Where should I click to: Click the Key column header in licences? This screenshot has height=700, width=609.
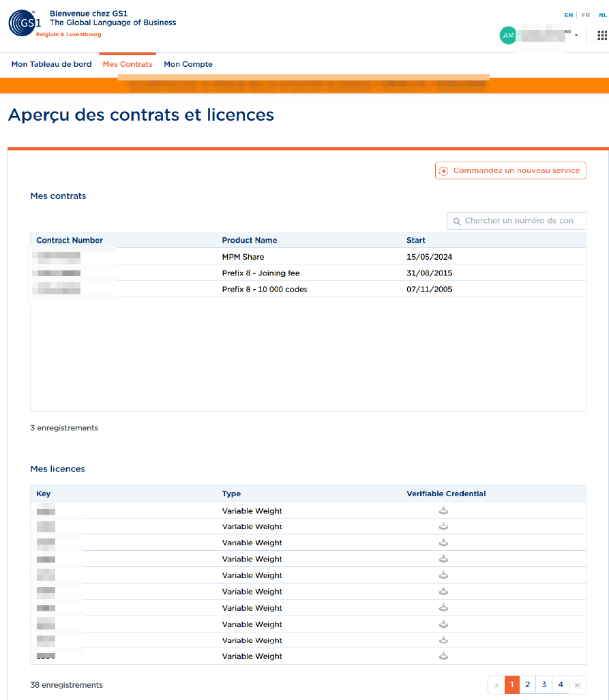pos(44,493)
